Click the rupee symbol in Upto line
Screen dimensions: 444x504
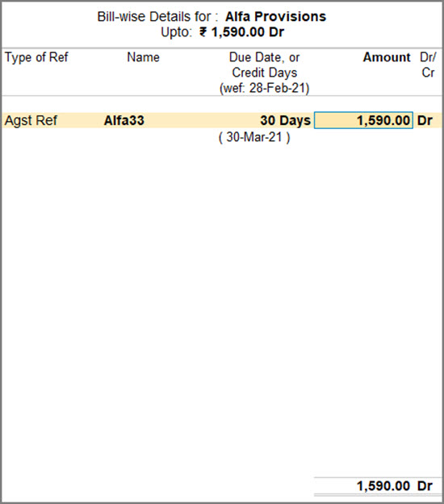click(x=203, y=32)
